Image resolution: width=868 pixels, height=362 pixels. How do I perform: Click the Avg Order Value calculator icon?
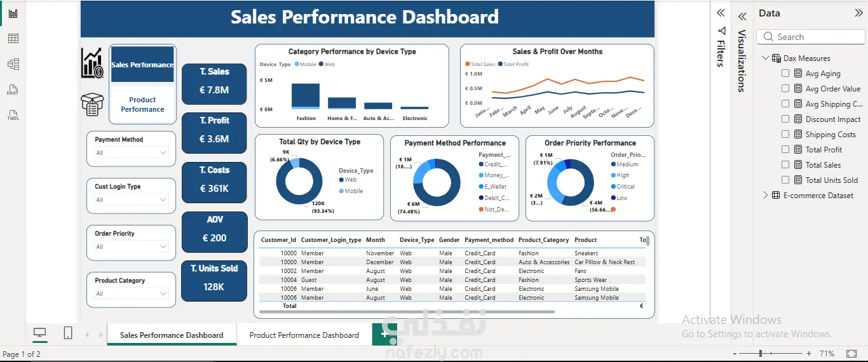coord(798,89)
